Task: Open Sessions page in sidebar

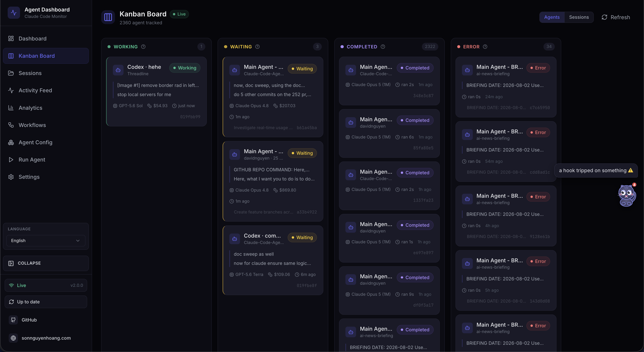Action: (46, 73)
